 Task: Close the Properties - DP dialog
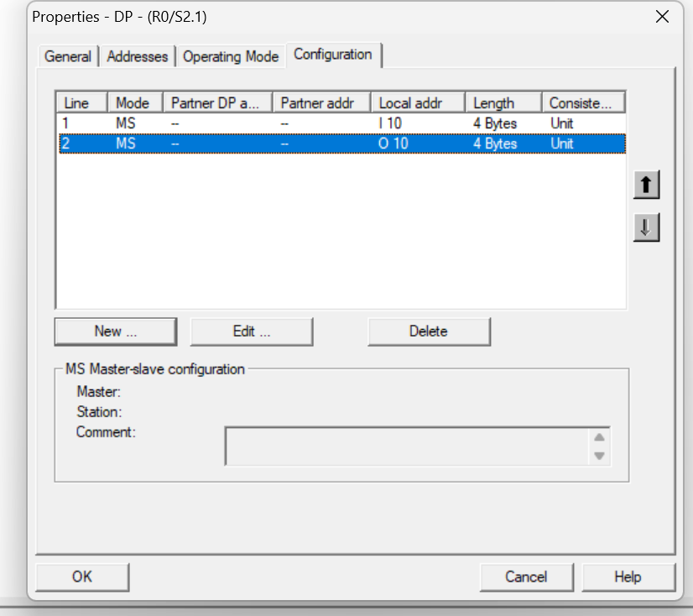pos(662,17)
